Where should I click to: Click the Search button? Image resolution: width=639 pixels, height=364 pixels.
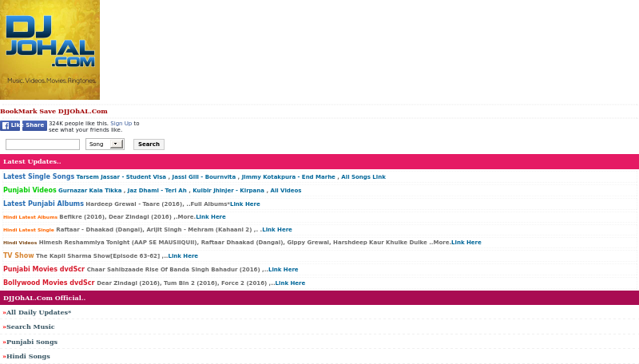149,144
